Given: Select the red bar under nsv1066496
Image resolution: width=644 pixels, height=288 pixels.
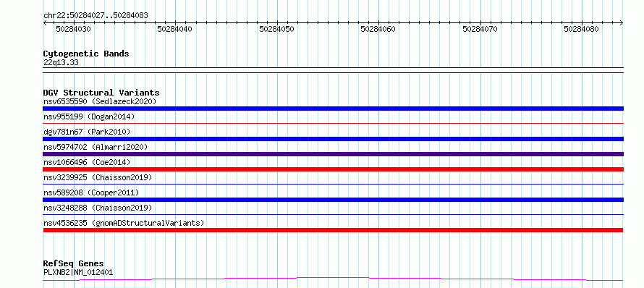Looking at the screenshot, I should 333,169.
